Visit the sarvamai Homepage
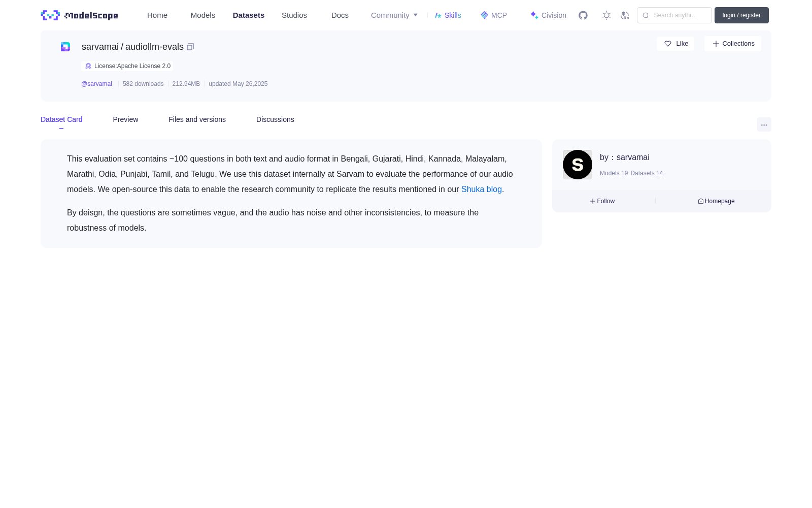812x508 pixels. coord(716,201)
